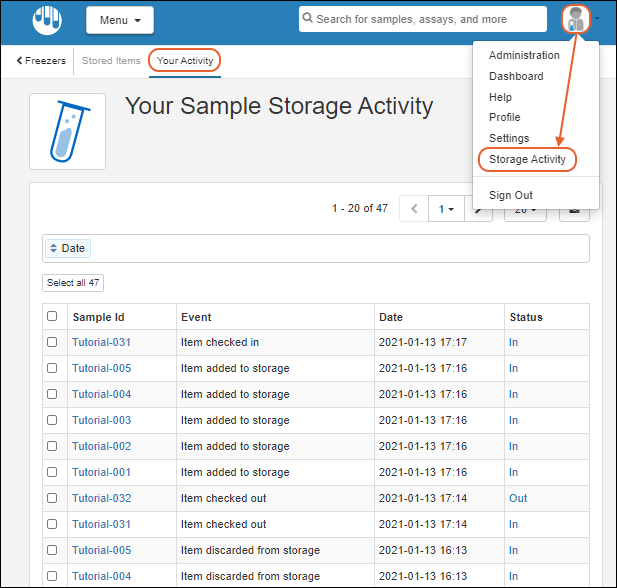Open the page number dropdown
Image resolution: width=617 pixels, height=588 pixels.
coord(445,209)
